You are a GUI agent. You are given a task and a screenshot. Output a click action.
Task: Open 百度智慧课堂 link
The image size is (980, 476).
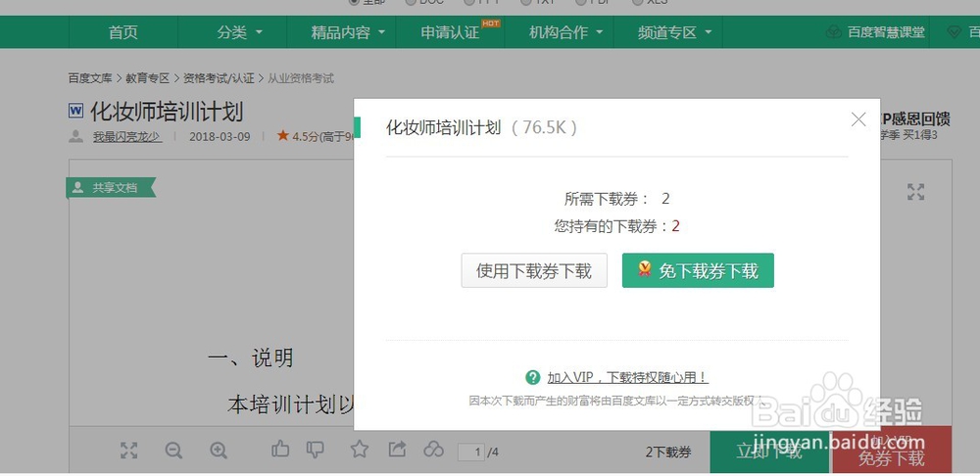[886, 32]
